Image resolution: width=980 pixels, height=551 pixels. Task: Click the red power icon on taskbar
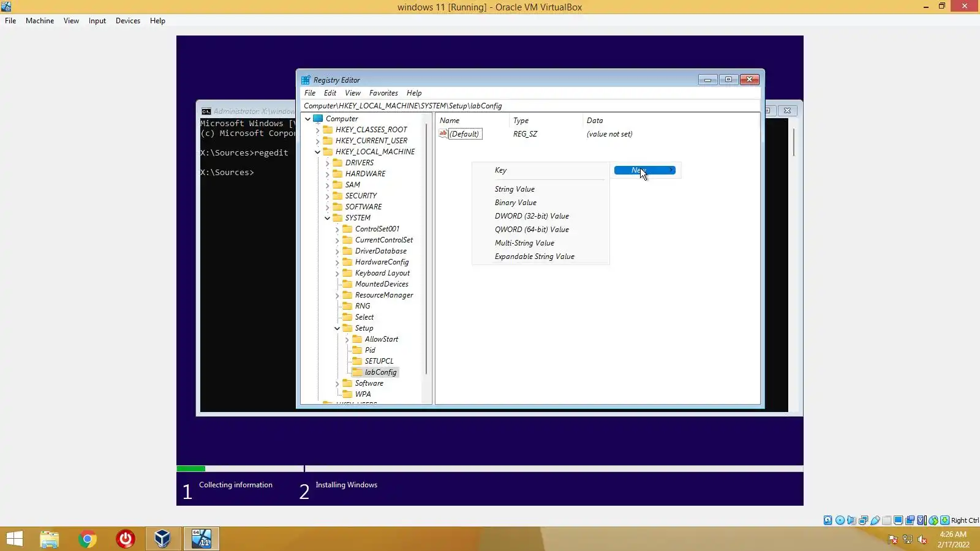[126, 539]
